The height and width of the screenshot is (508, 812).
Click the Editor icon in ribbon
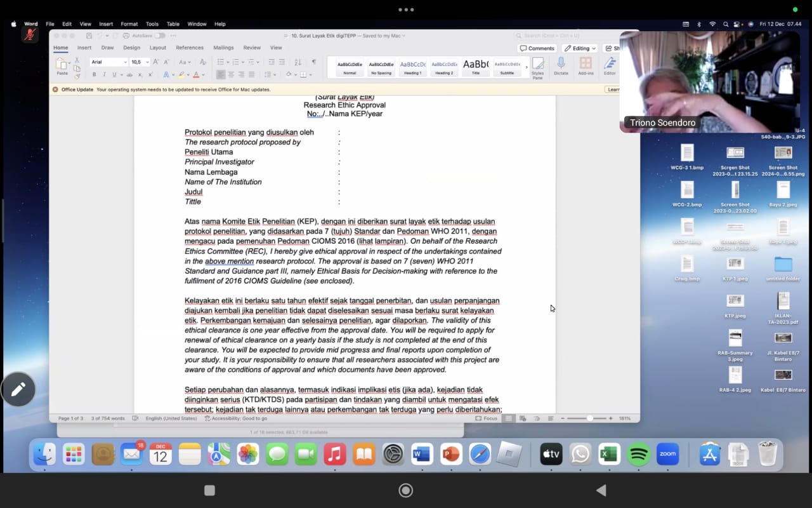click(x=610, y=65)
